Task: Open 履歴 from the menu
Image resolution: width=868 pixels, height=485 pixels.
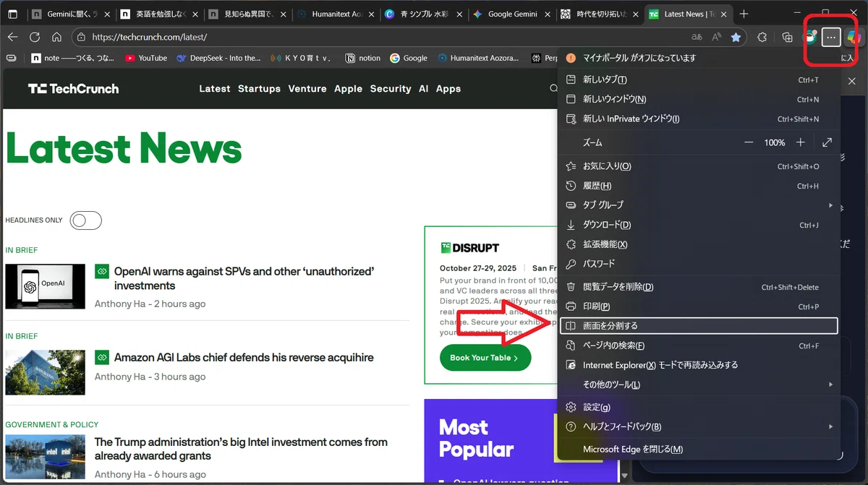Action: 699,186
